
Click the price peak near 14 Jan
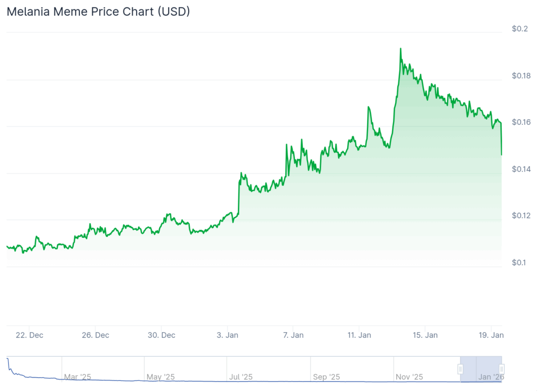400,49
